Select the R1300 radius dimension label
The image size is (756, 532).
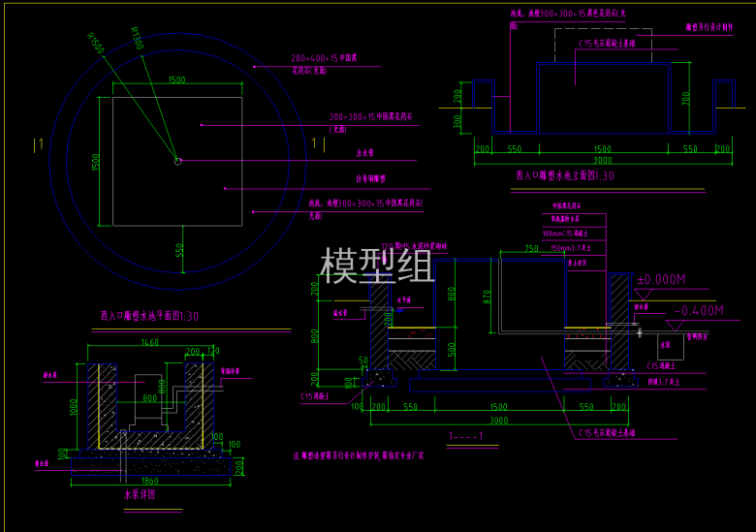[136, 38]
